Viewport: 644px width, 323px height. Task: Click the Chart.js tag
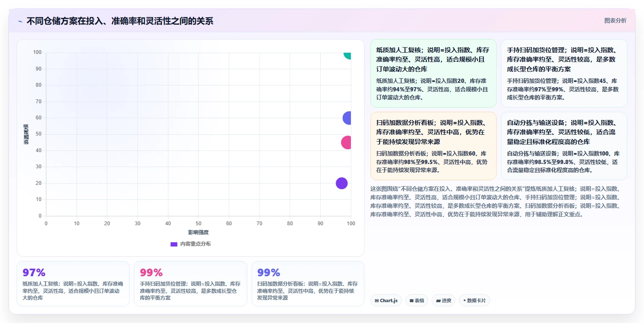click(x=386, y=300)
